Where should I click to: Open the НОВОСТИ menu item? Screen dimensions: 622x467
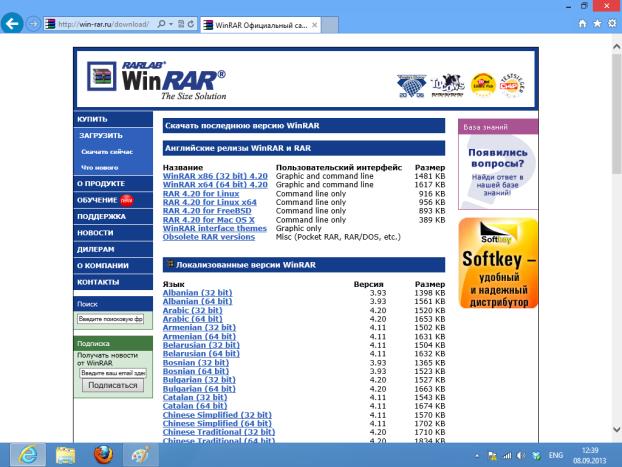coord(113,233)
